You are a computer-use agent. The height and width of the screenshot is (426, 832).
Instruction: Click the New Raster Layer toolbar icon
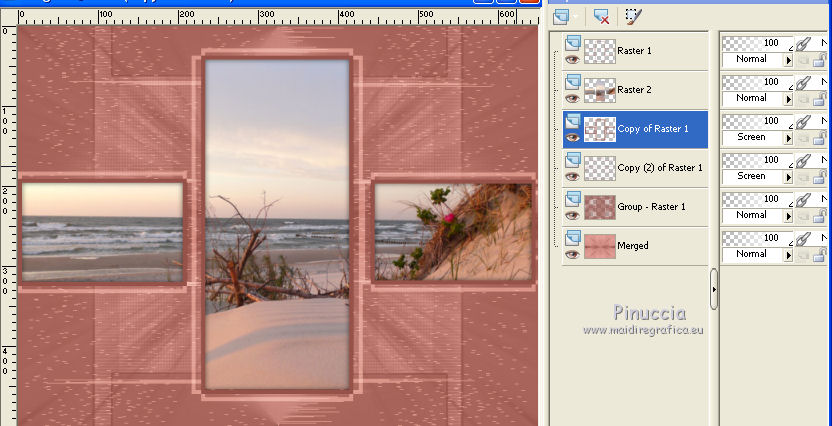coord(561,17)
